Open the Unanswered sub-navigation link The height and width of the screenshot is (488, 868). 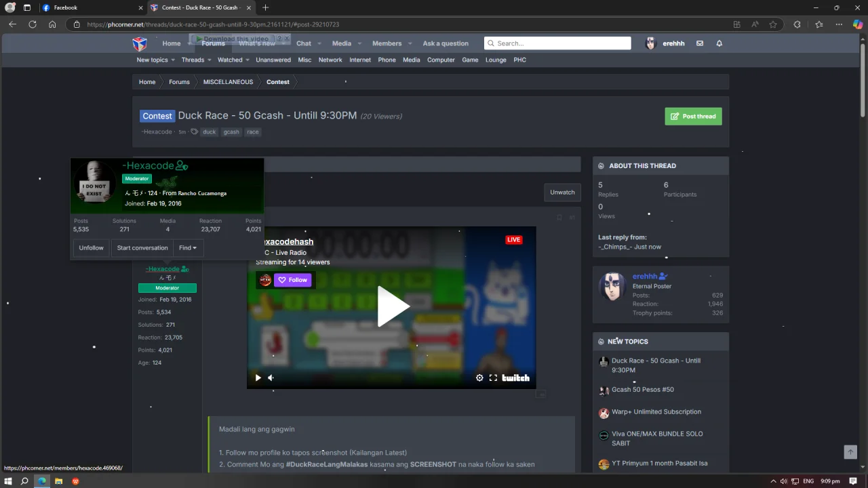pos(273,60)
